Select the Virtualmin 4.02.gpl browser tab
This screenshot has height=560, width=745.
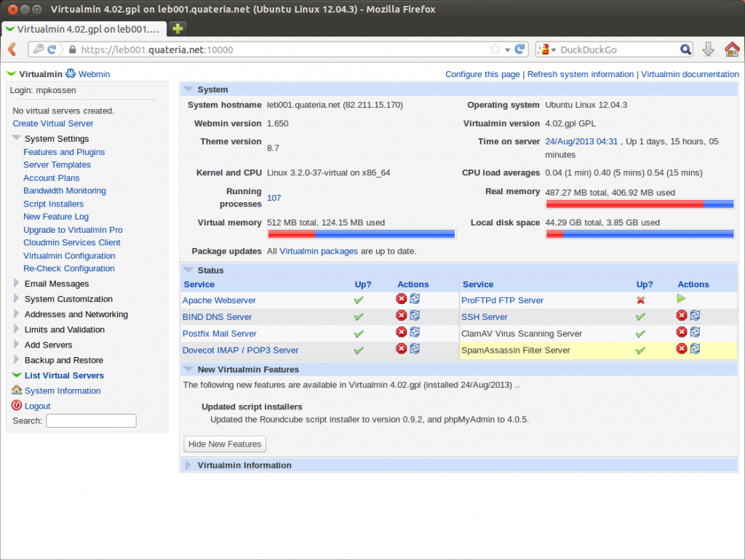(x=84, y=29)
